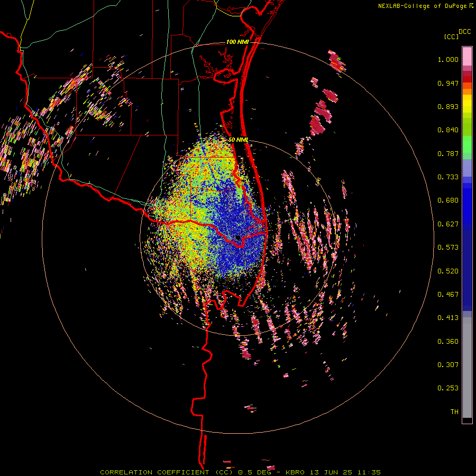Click the "DCC" label above the color bar
Screen dimensions: 476x476
pyautogui.click(x=465, y=32)
